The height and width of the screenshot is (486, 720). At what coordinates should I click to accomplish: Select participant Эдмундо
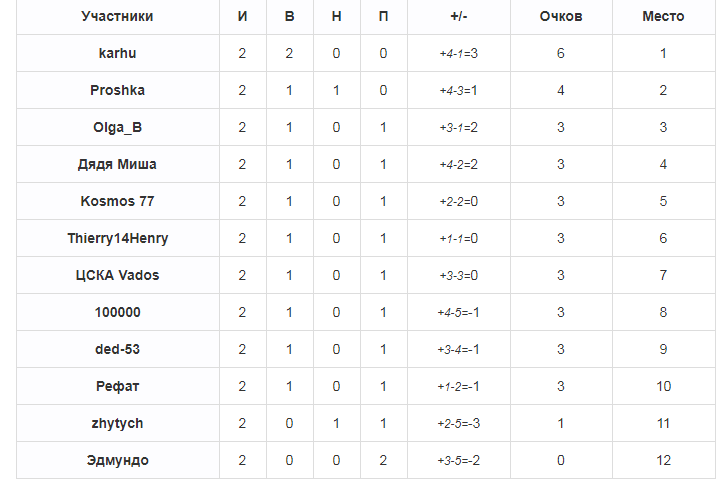pyautogui.click(x=118, y=460)
